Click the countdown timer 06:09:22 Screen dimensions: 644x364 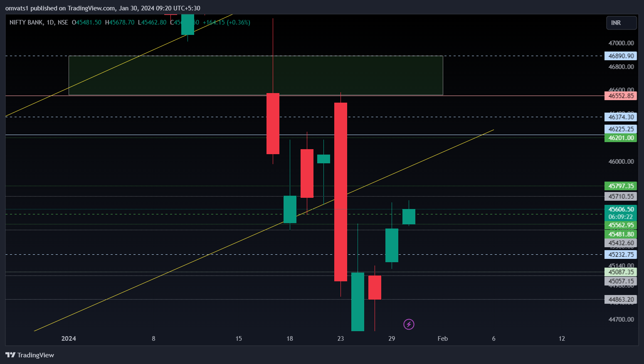coord(621,217)
